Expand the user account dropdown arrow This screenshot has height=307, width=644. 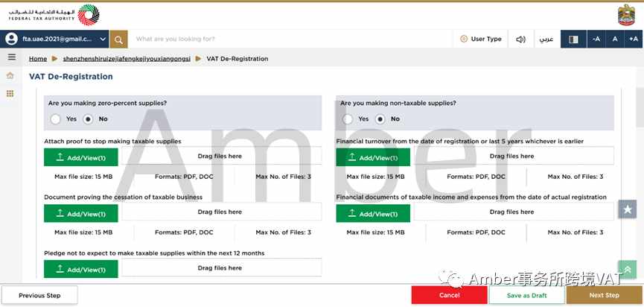[103, 39]
